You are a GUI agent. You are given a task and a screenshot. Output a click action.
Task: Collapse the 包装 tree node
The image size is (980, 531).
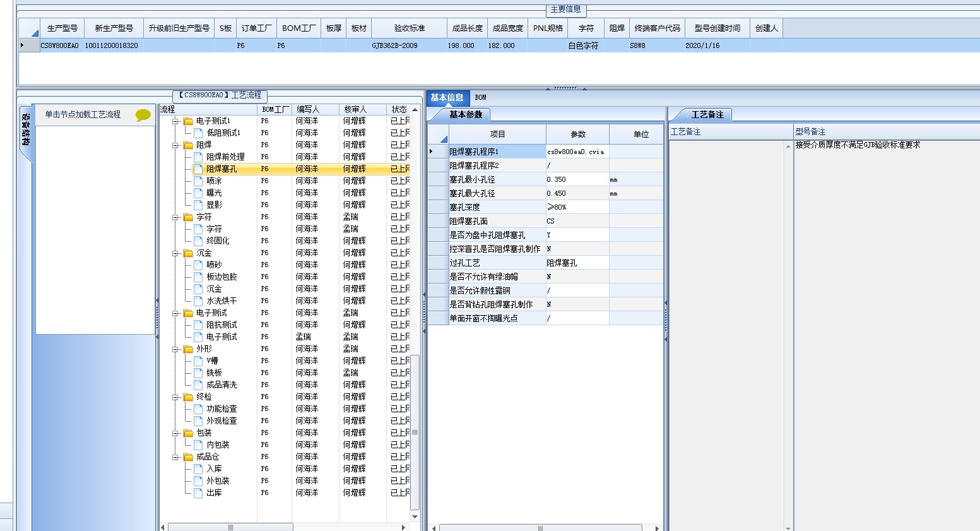click(177, 433)
